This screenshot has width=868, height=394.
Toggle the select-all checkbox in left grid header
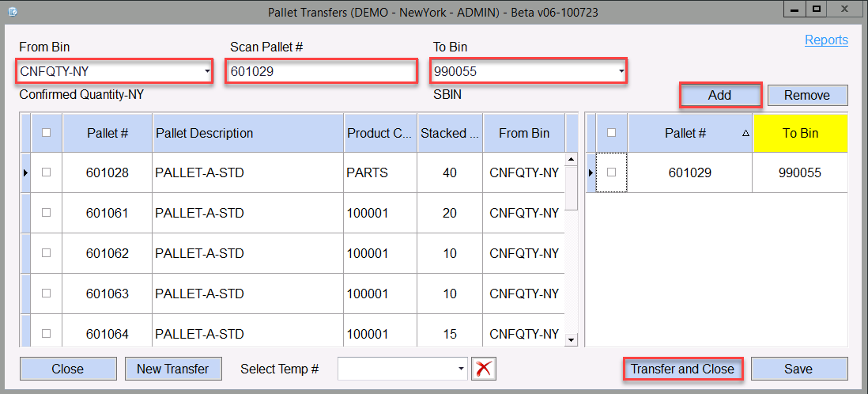coord(46,133)
